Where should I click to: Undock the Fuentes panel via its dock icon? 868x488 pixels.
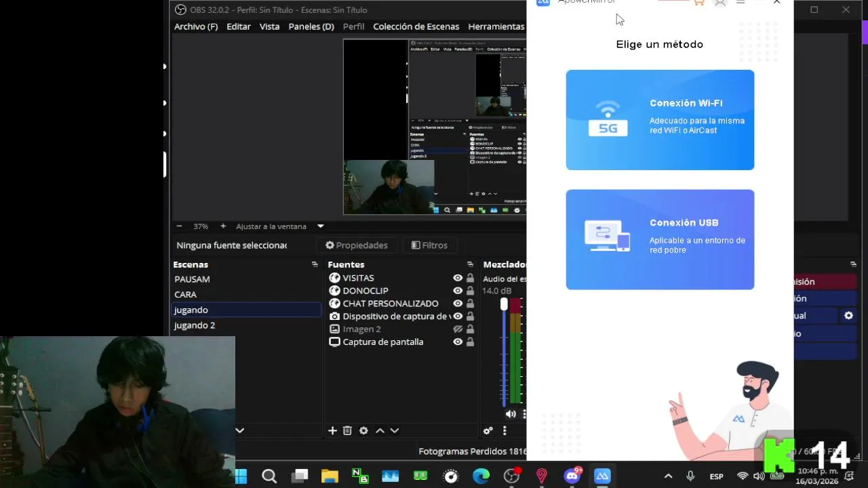pos(470,264)
